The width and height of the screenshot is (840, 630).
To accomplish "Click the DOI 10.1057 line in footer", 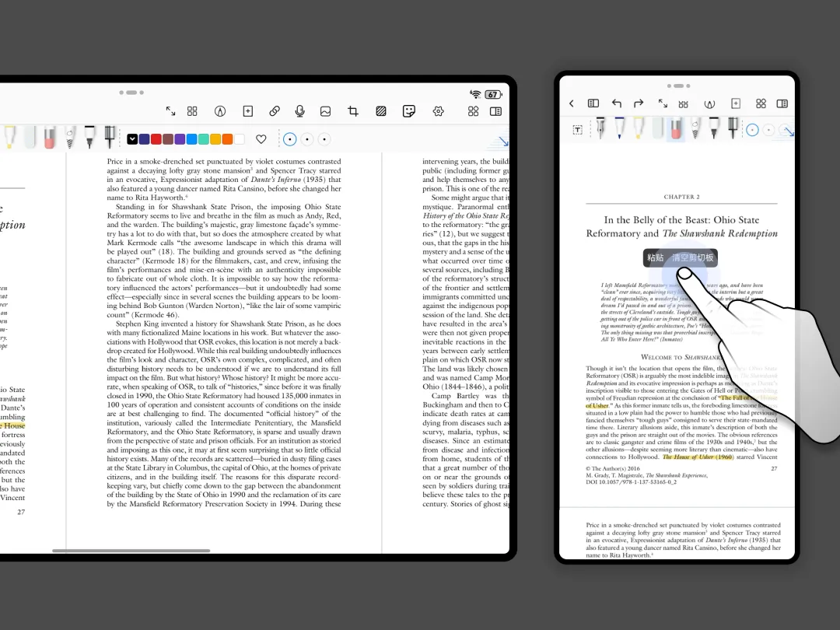I will 631,481.
